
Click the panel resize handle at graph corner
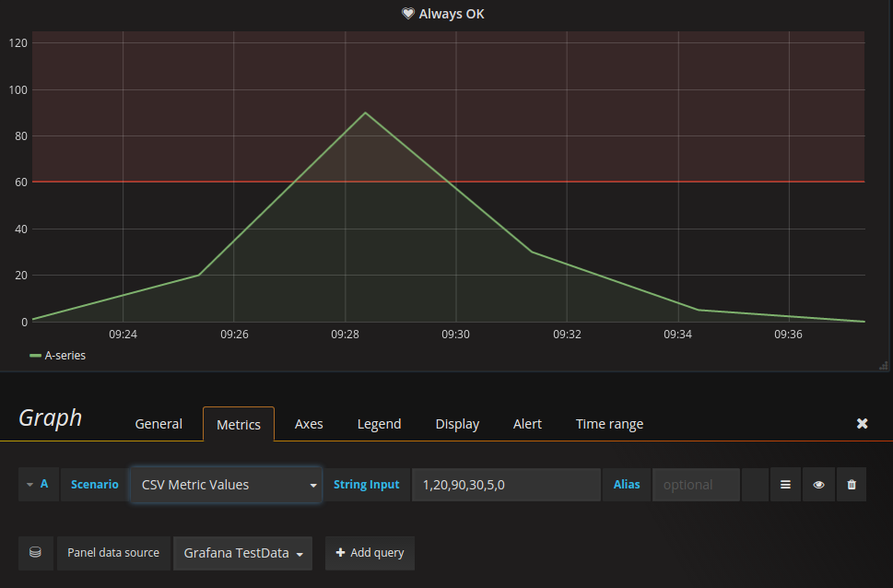tap(884, 365)
